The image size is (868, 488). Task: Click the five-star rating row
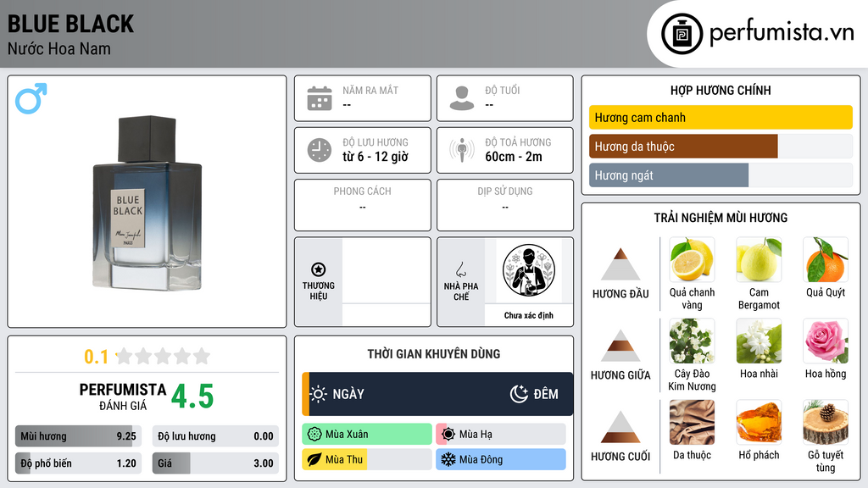[x=164, y=356]
